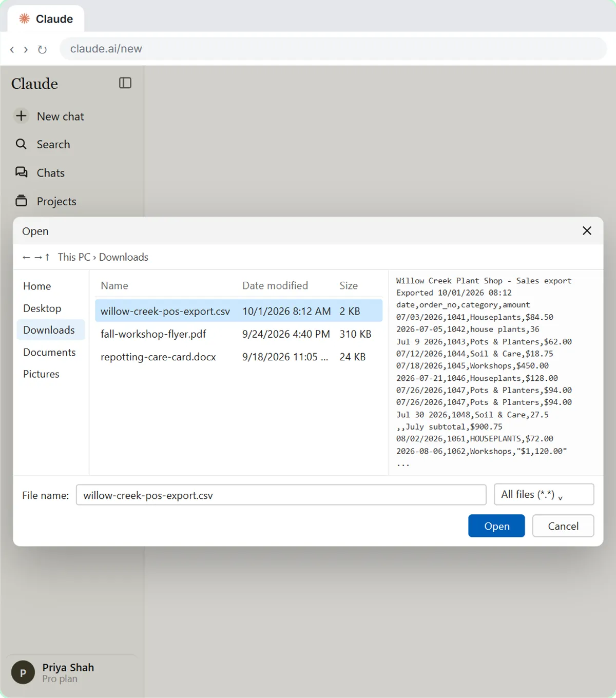
Task: Click preview line '08/02/2026,1061,HOUSEPLANTS,$72.00'
Action: point(475,439)
